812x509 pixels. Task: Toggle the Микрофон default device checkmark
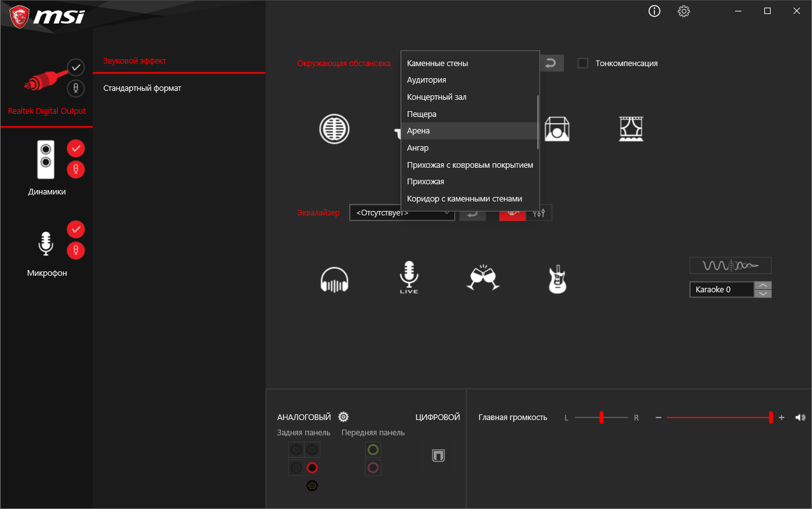coord(76,229)
